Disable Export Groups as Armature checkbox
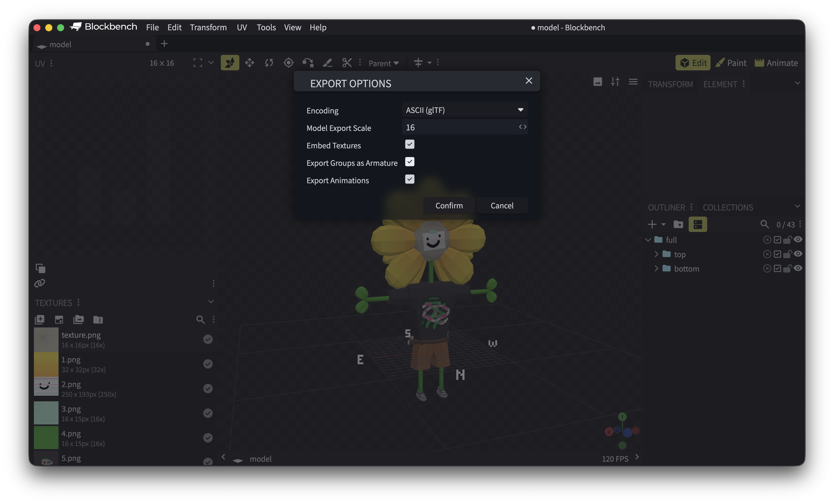834x504 pixels. click(x=410, y=162)
